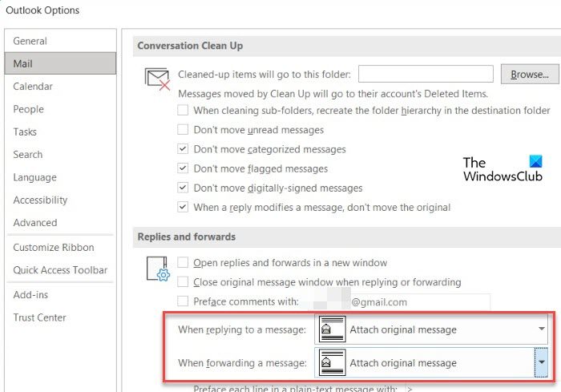This screenshot has height=392, width=561.
Task: Check Close original message window when replying
Action: pyautogui.click(x=183, y=281)
